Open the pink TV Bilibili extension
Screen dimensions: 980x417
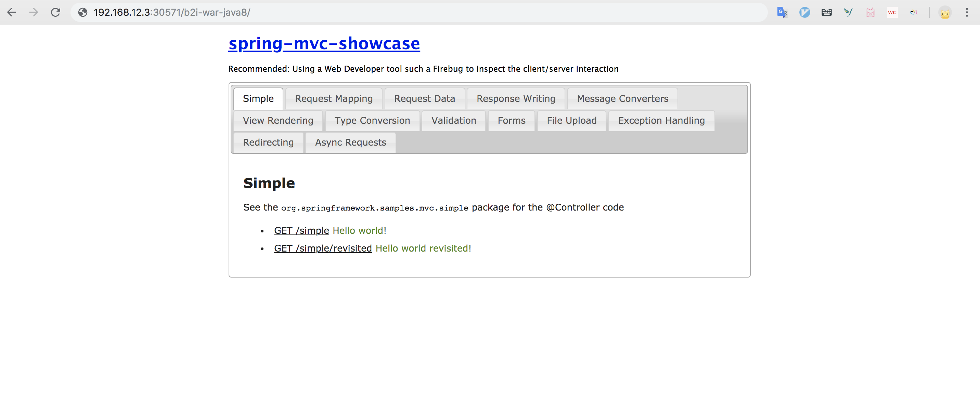pos(870,13)
